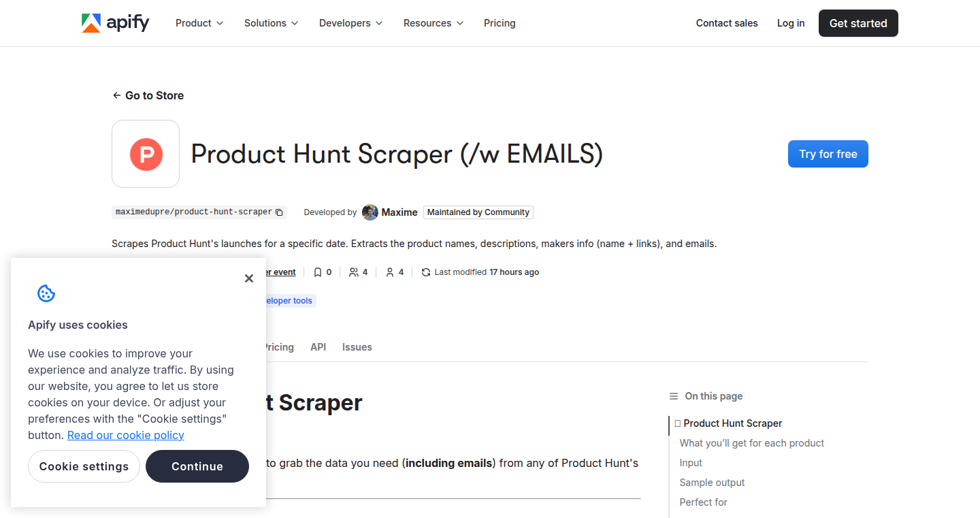Screen dimensions: 980x518
Task: Click the Product Hunt actor logo
Action: 146,154
